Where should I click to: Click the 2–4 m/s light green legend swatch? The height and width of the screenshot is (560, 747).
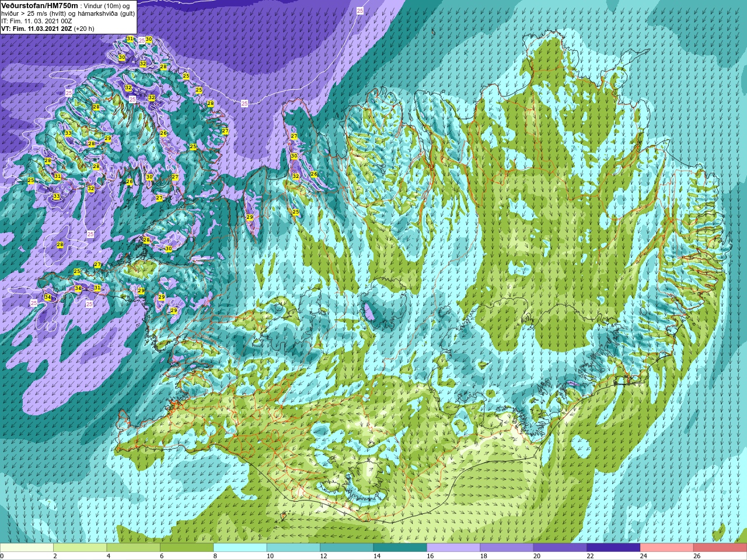click(x=80, y=548)
